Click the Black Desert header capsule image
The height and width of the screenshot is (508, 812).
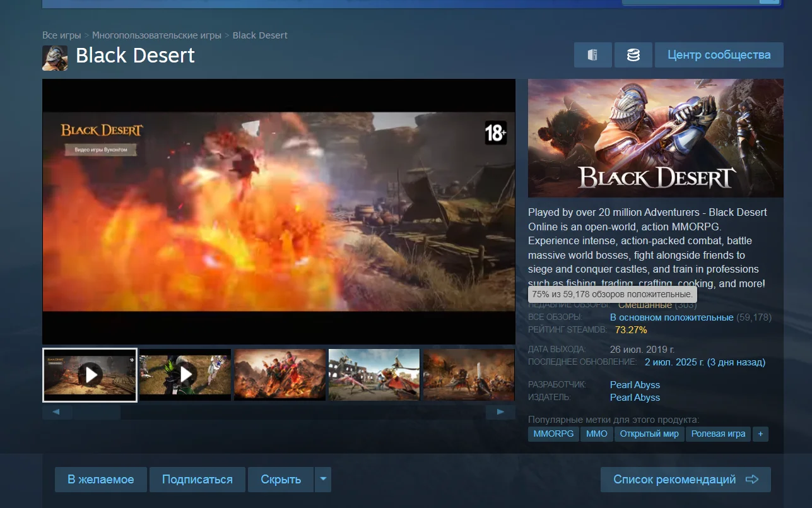[656, 138]
